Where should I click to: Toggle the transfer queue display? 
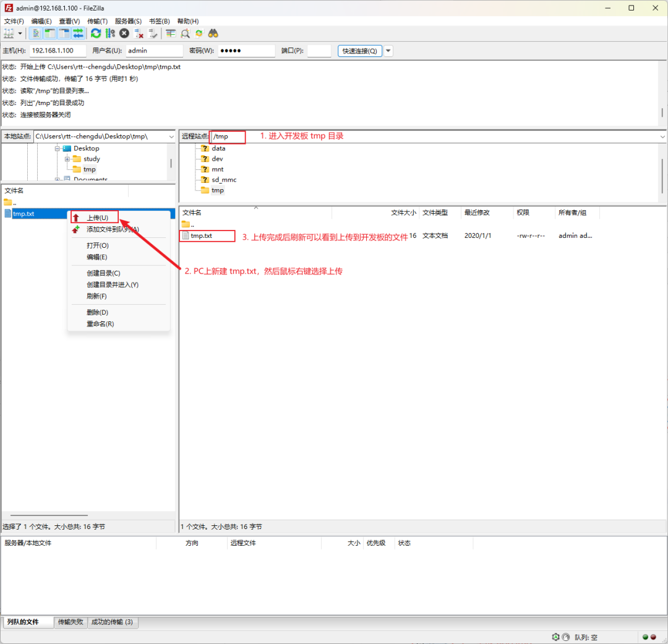click(79, 33)
